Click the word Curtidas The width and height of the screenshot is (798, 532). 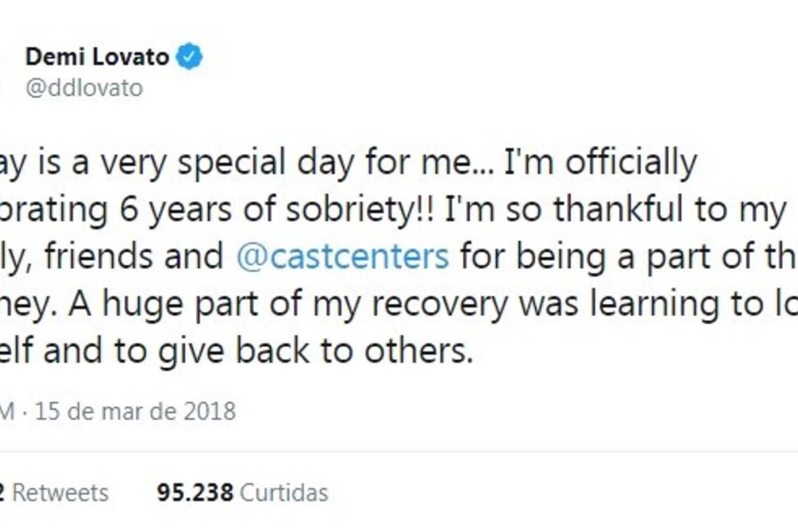point(284,493)
